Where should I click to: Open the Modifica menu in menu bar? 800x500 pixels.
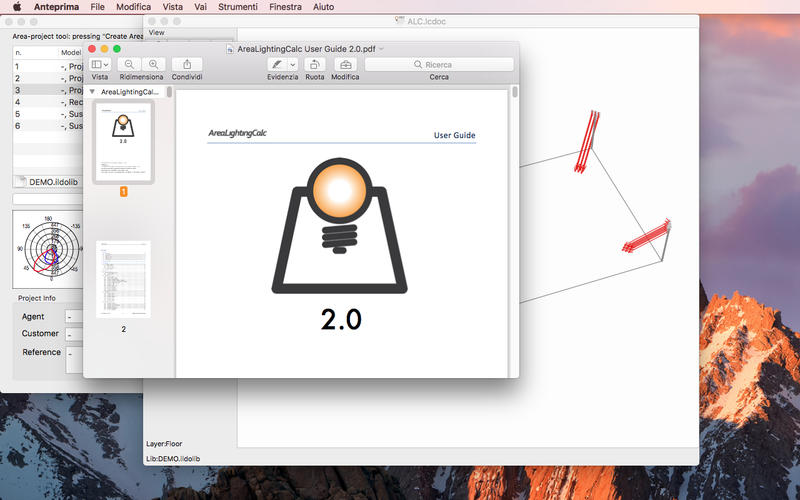click(133, 7)
